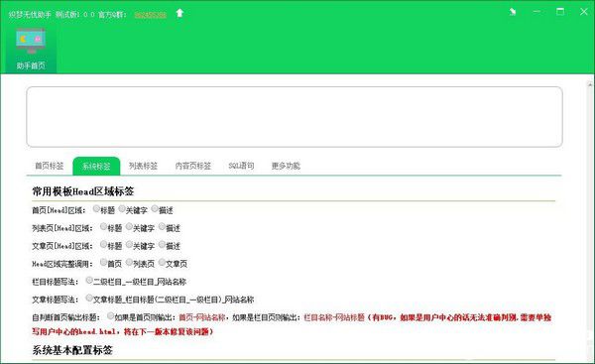The width and height of the screenshot is (595, 364).
Task: Click the white upload arrow in title bar
Action: [179, 13]
